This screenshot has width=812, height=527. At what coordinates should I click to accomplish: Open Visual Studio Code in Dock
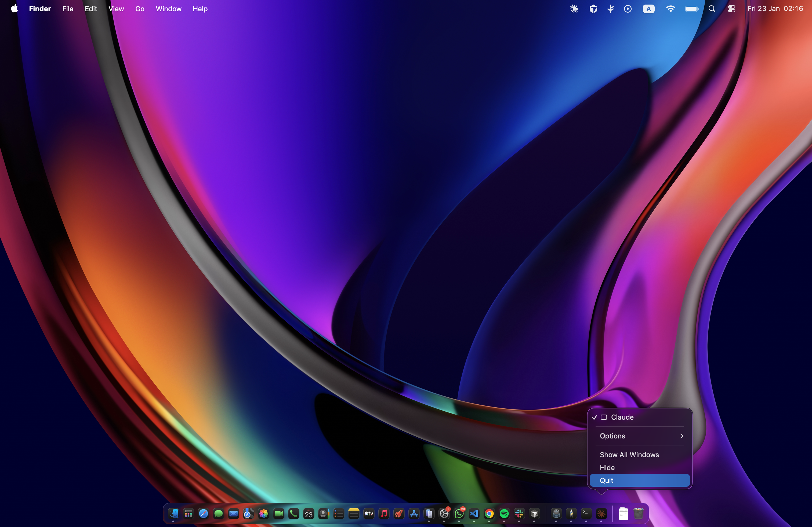pyautogui.click(x=474, y=513)
